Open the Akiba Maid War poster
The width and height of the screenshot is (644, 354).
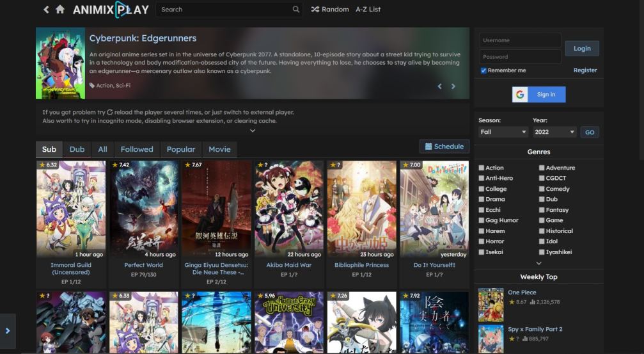pos(289,209)
